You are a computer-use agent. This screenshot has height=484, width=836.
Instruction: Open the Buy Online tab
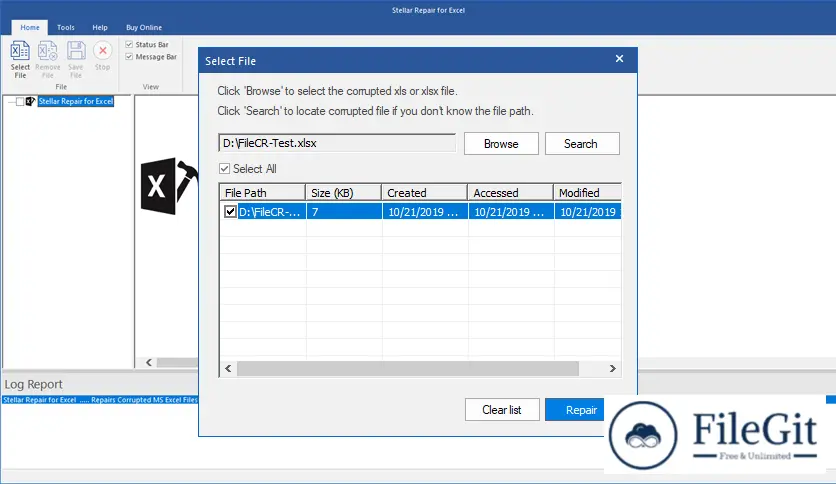pyautogui.click(x=144, y=27)
